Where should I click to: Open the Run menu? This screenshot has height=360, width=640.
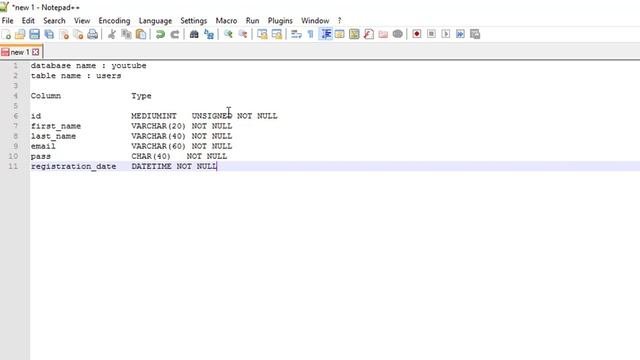point(252,20)
